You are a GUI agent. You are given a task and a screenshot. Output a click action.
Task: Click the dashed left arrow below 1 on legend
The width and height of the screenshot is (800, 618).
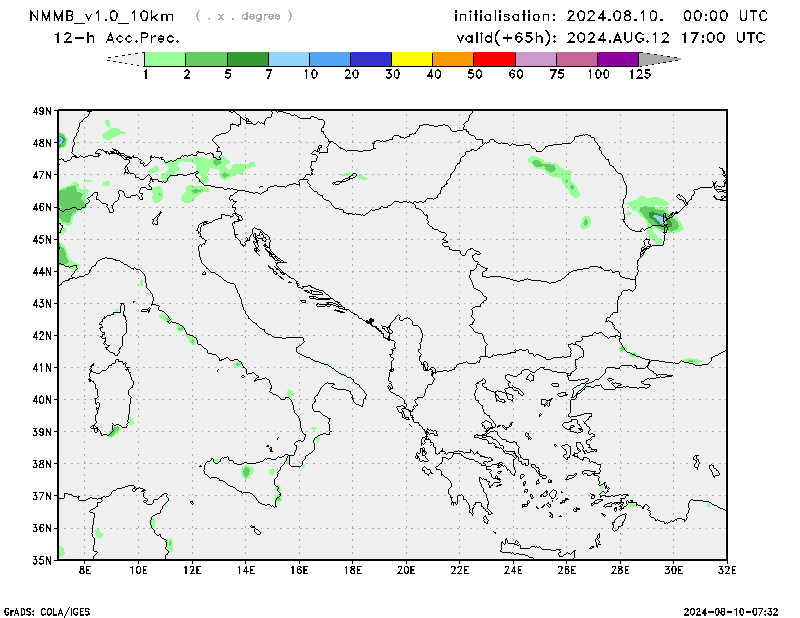pyautogui.click(x=125, y=59)
